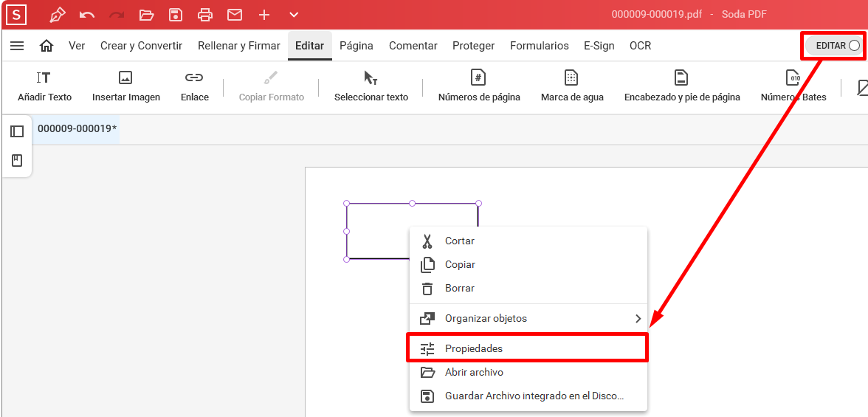Click the Marca de agua icon
Screen dimensions: 868x417
[571, 78]
